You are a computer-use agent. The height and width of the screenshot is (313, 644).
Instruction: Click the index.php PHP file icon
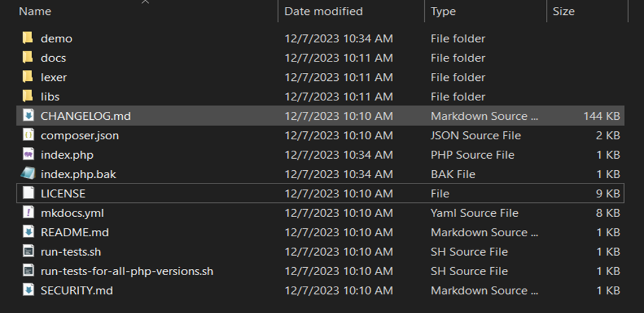click(28, 155)
